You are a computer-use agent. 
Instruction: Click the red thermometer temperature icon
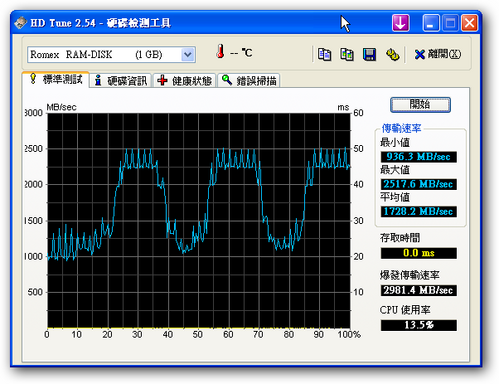[220, 51]
